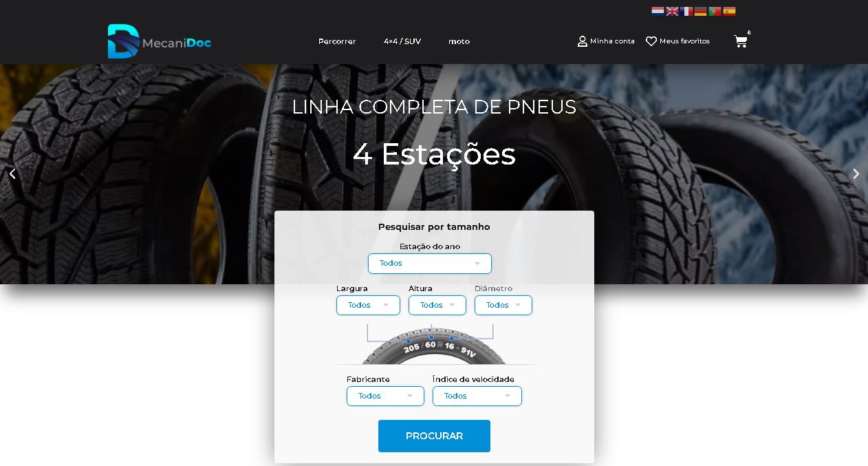The image size is (868, 466).
Task: Switch language with the Netherlands flag
Action: point(658,11)
